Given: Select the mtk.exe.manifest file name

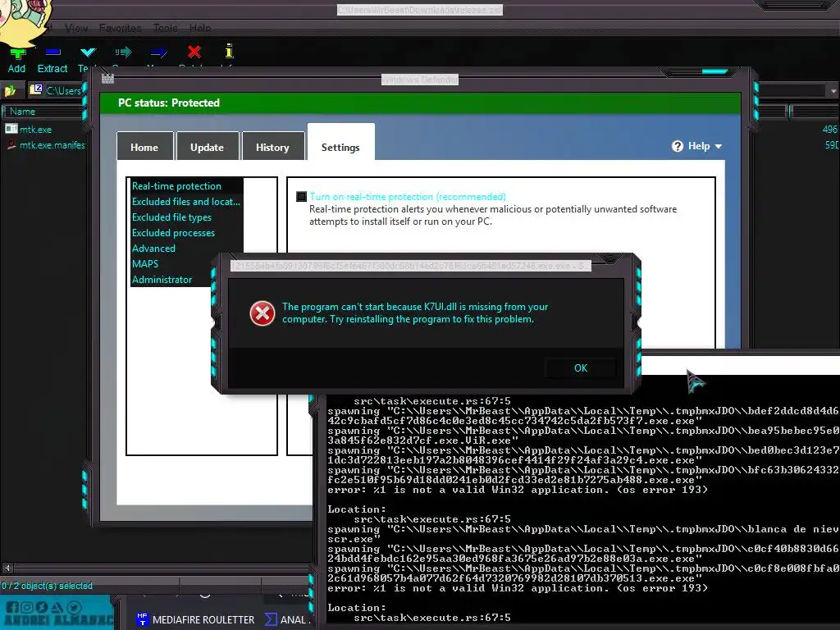Looking at the screenshot, I should point(52,144).
